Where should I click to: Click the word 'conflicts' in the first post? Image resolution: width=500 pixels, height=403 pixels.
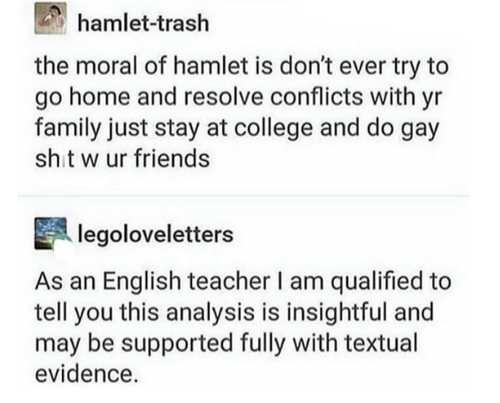[317, 97]
